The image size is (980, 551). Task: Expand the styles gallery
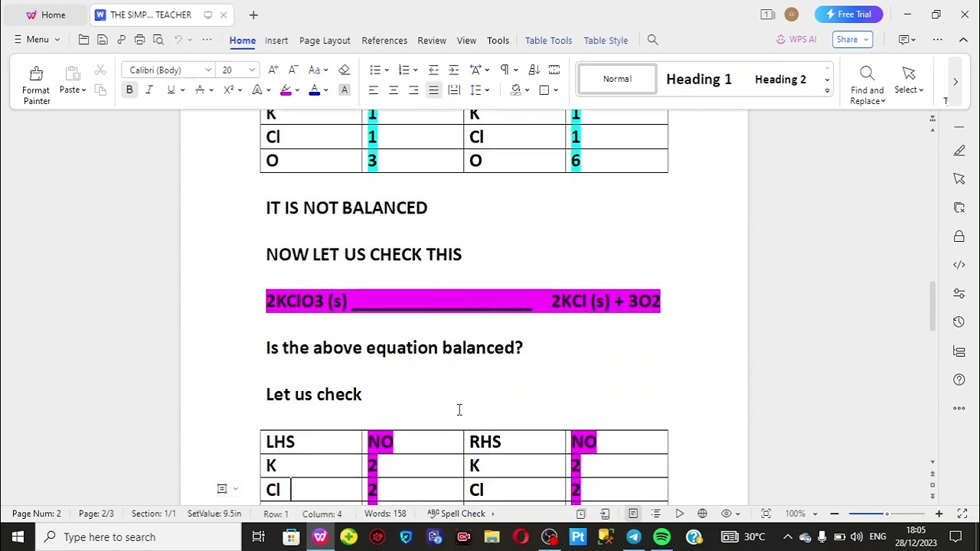[x=827, y=90]
